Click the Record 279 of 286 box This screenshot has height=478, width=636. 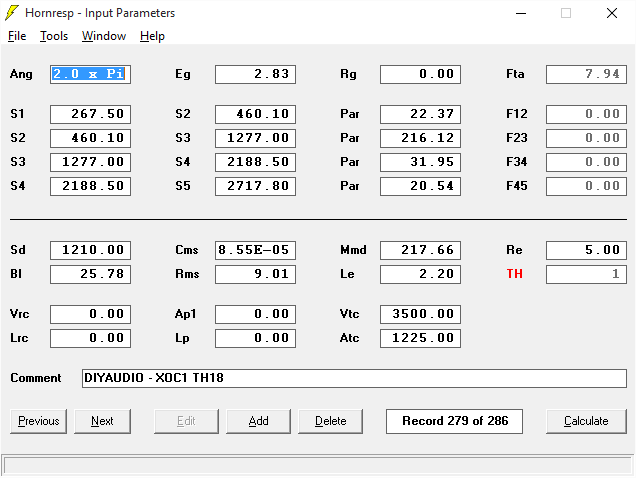(454, 421)
